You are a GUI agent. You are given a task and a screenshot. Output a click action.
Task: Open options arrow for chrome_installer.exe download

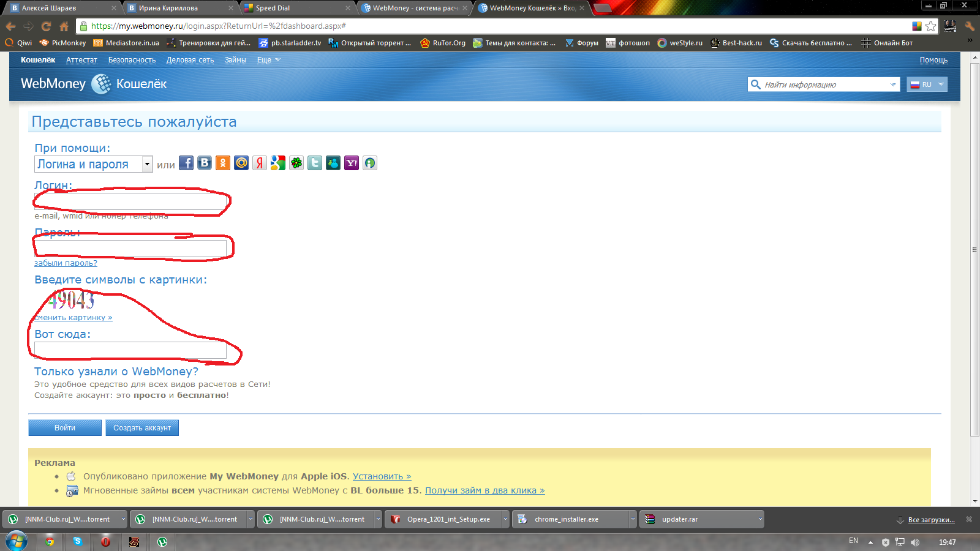[x=633, y=519]
